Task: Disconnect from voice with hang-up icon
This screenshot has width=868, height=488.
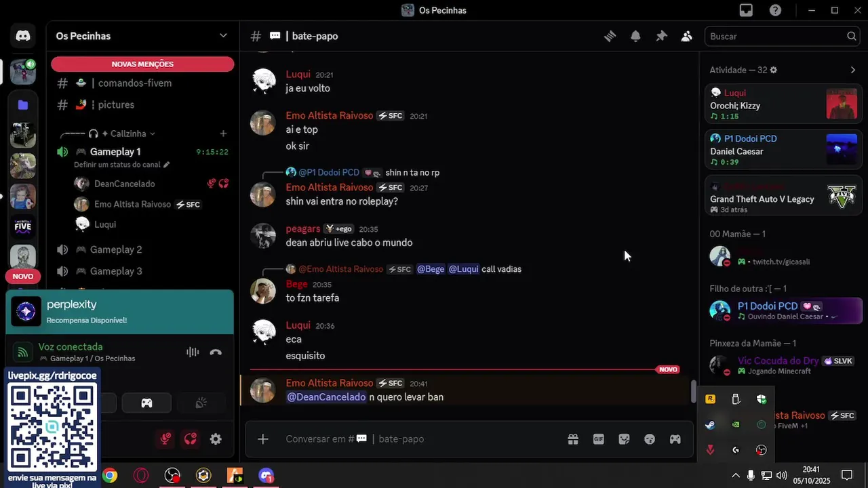Action: pos(216,352)
